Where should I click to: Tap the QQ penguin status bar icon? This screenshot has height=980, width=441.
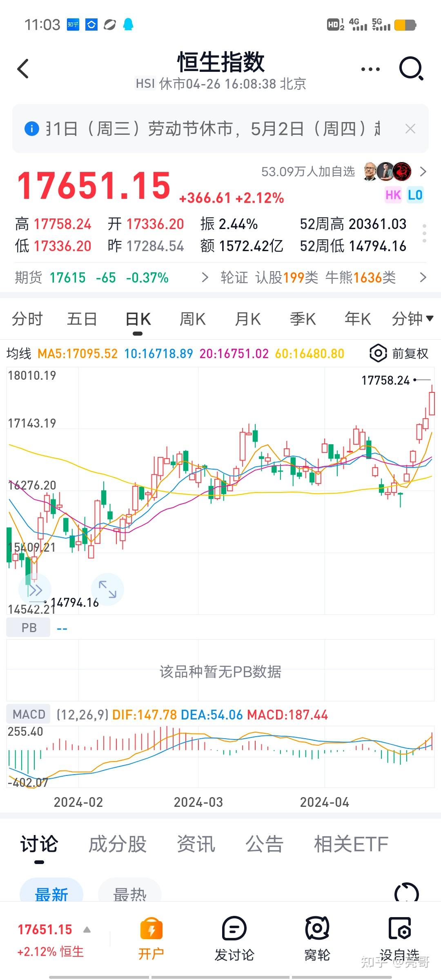(128, 24)
